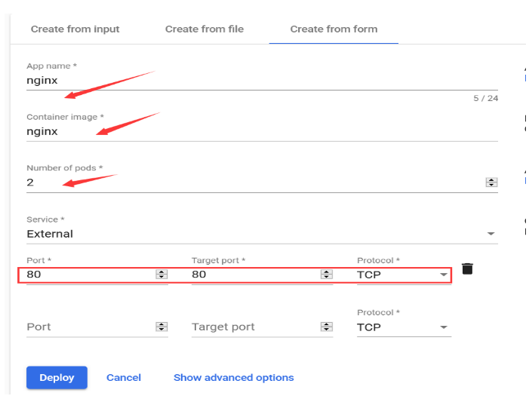Image resolution: width=532 pixels, height=399 pixels.
Task: Switch to the Create from file tab
Action: tap(204, 29)
